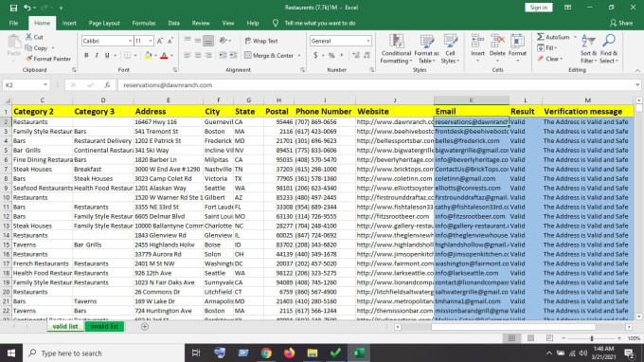Increase indent of cell text
This screenshot has height=362, width=644.
point(233,55)
